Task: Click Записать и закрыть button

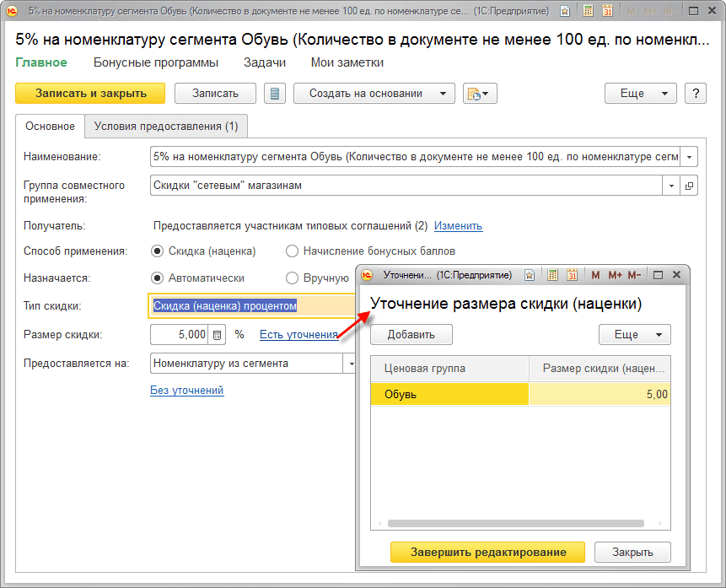Action: click(x=90, y=94)
